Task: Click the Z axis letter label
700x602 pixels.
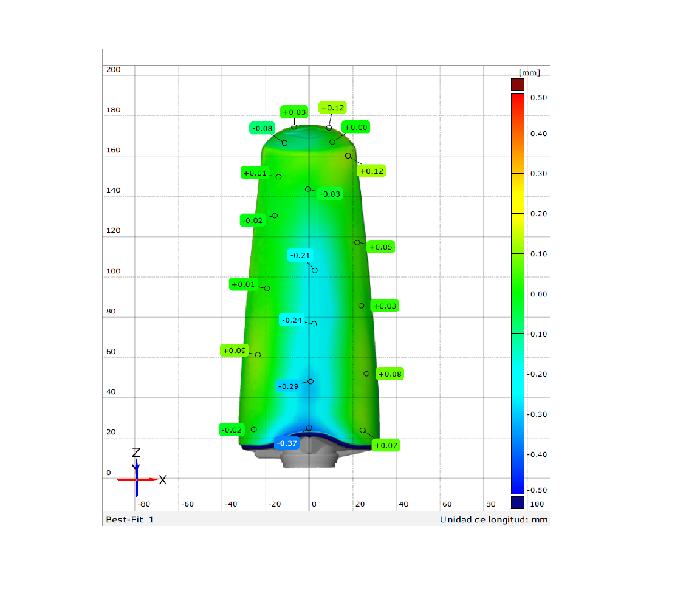Action: (136, 453)
